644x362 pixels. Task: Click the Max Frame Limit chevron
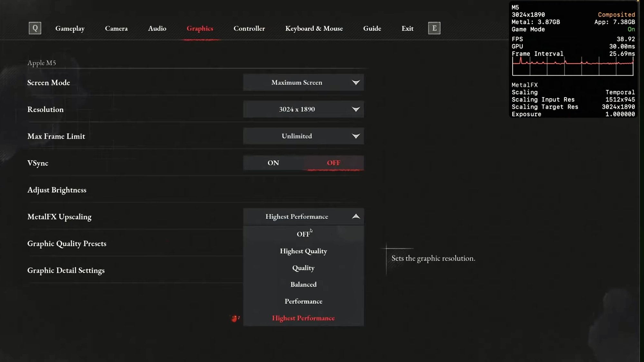355,136
